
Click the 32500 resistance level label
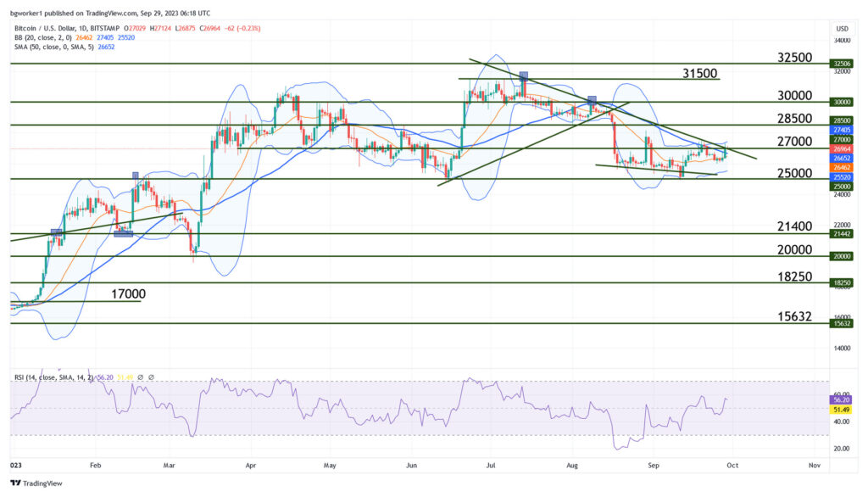pyautogui.click(x=795, y=58)
